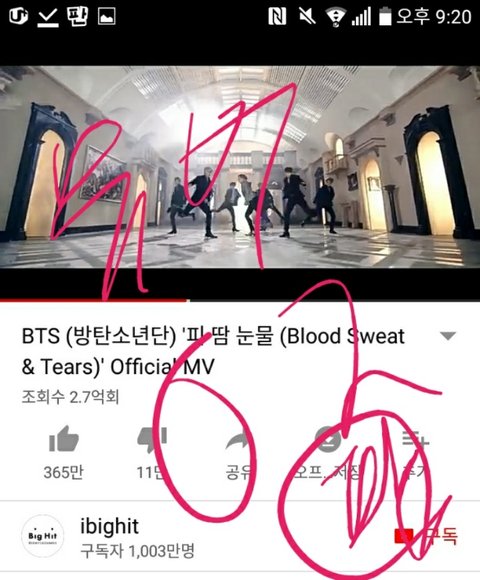Tap the download notification icon
Image resolution: width=480 pixels, height=580 pixels.
click(48, 17)
